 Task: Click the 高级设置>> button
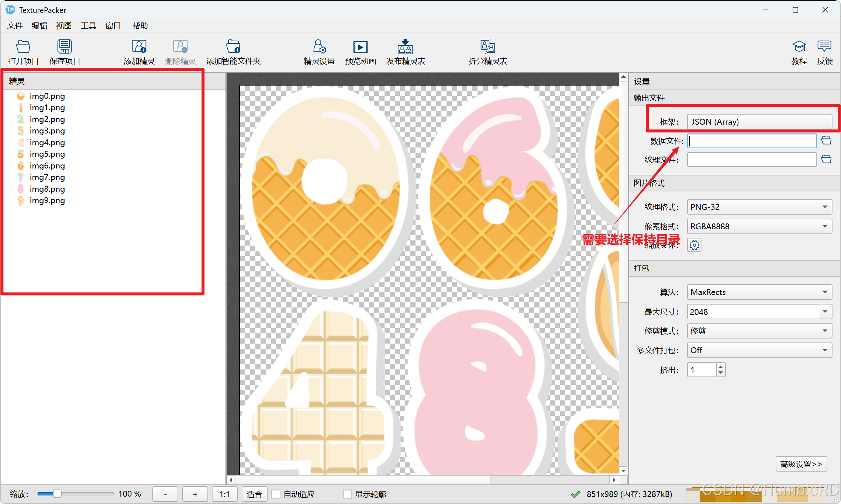pos(801,464)
